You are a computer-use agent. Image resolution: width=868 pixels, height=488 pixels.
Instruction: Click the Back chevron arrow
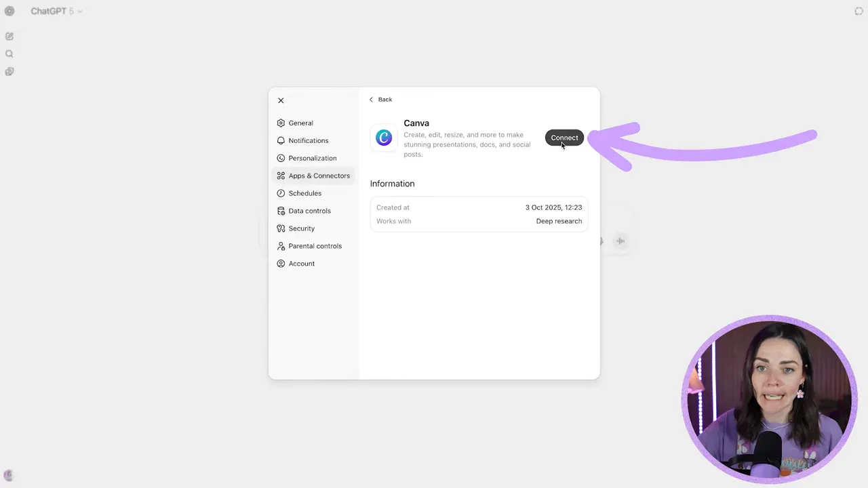[x=371, y=99]
